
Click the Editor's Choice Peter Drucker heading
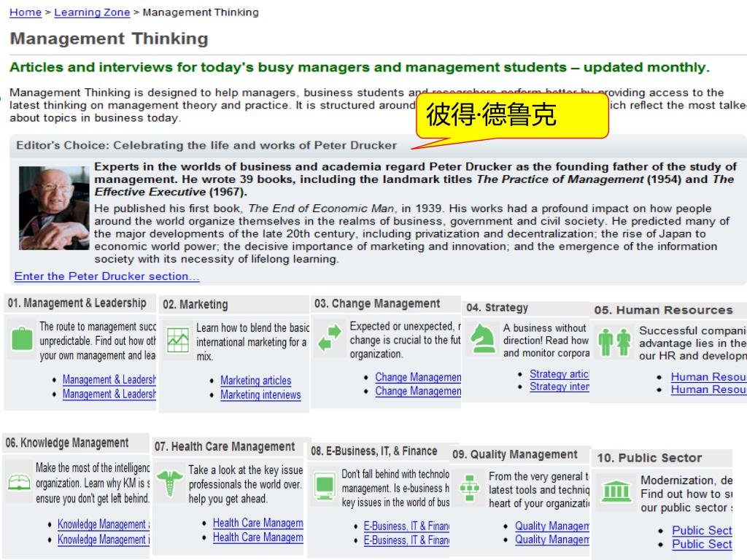pos(206,145)
